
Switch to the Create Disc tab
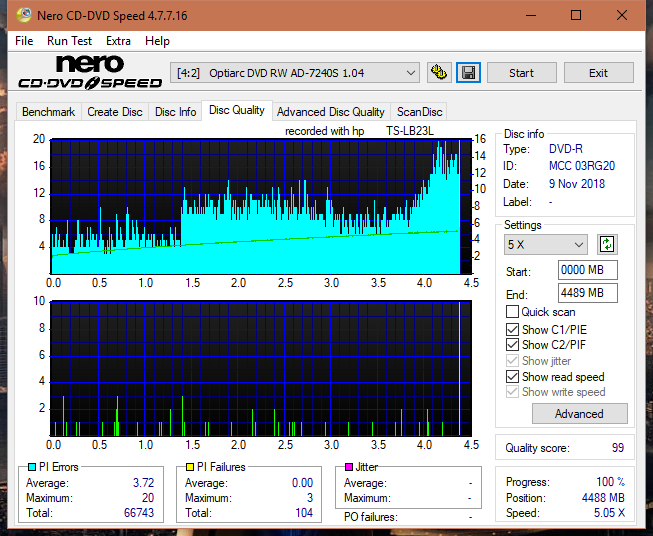[115, 112]
